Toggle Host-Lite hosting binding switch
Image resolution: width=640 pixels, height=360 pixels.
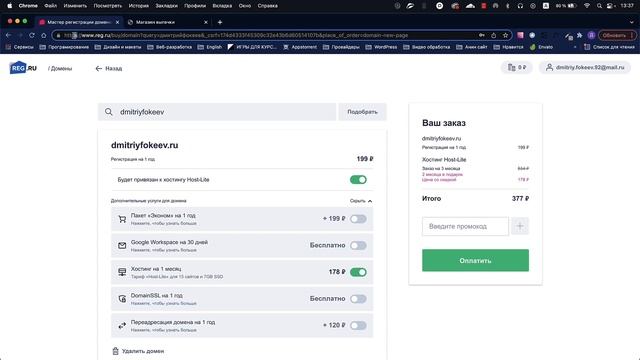click(358, 180)
